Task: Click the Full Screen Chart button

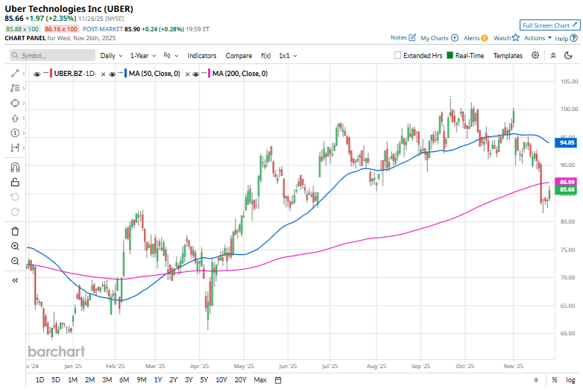Action: (x=548, y=25)
